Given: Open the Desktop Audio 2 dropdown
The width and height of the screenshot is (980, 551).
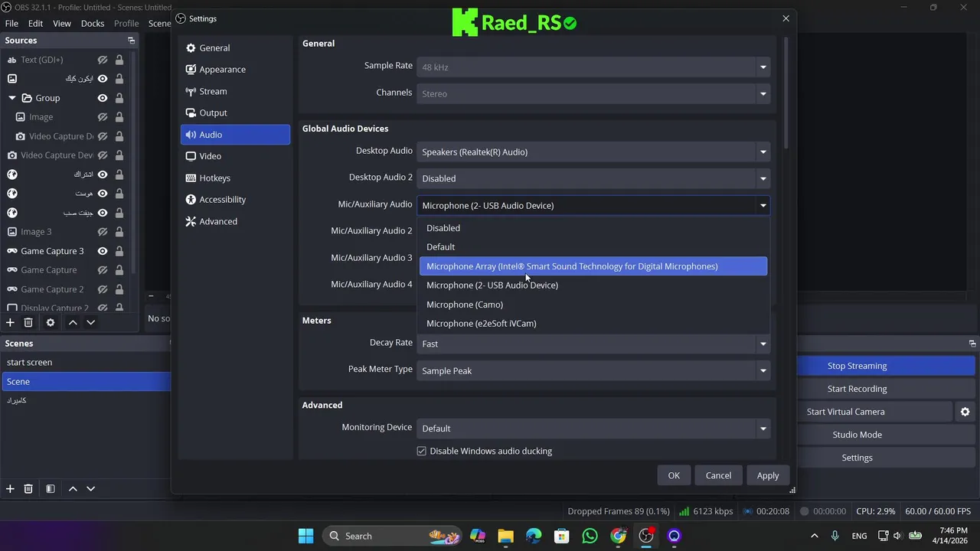Looking at the screenshot, I should (593, 178).
